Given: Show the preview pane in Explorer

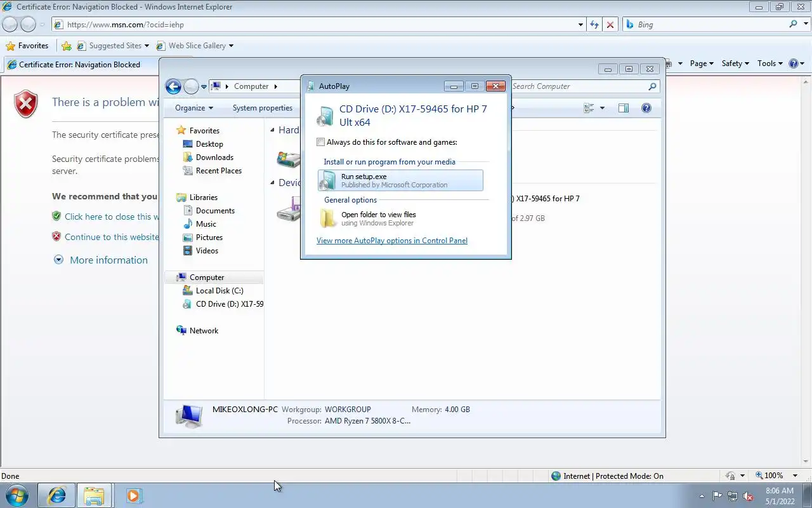Looking at the screenshot, I should tap(624, 108).
